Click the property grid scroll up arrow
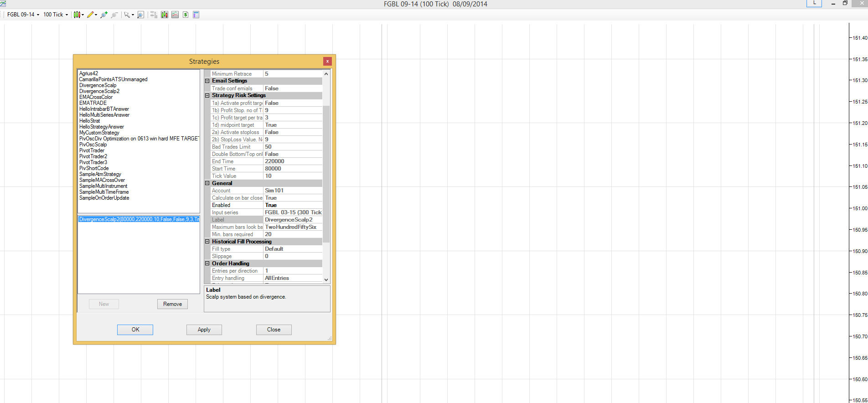 (326, 74)
